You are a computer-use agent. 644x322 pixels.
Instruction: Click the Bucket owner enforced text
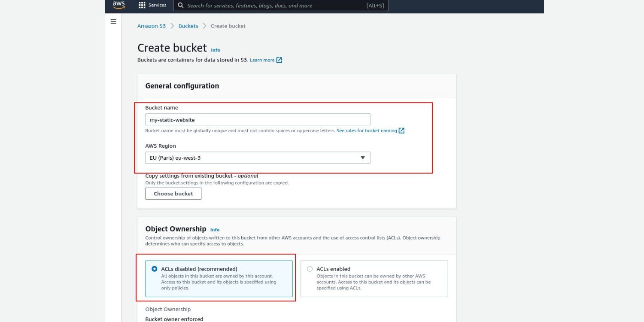[174, 319]
